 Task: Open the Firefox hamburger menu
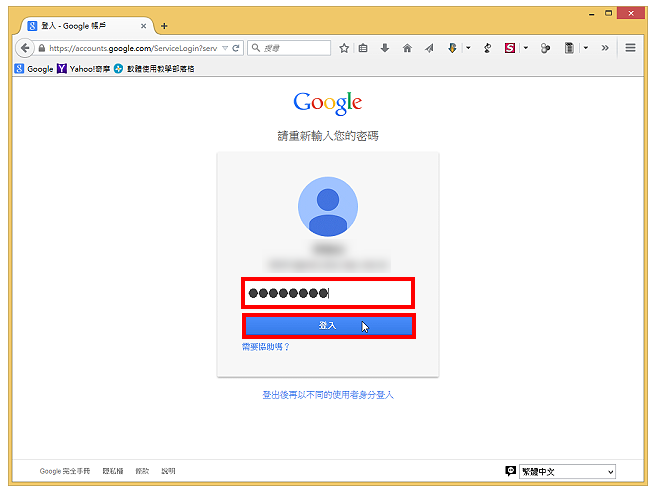click(x=630, y=48)
